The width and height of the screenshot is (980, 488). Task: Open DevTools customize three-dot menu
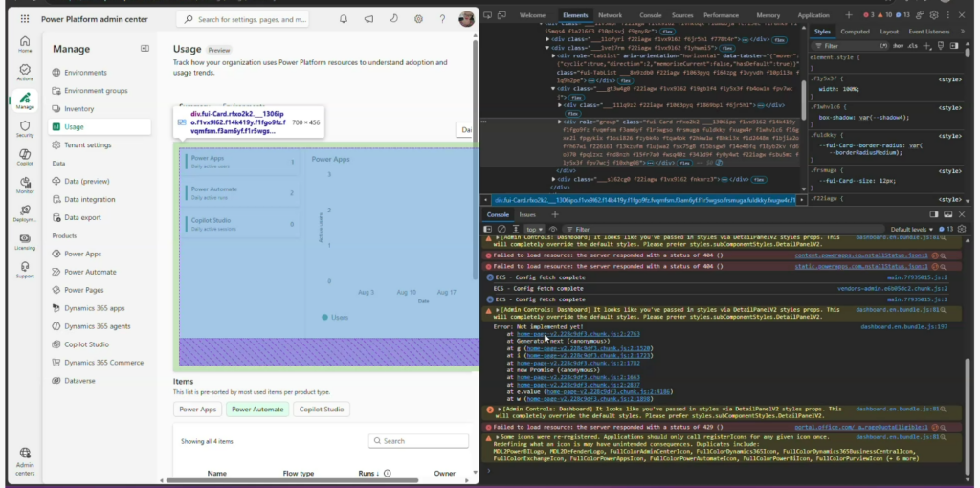[947, 15]
